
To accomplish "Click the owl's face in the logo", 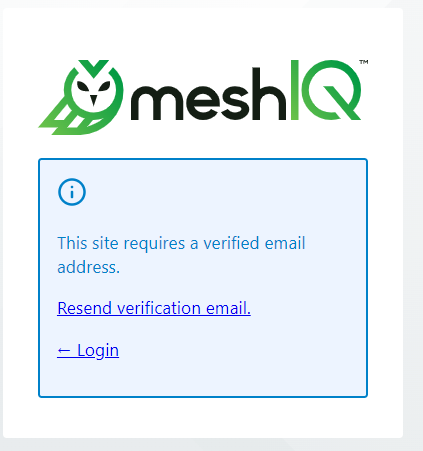I will [94, 90].
